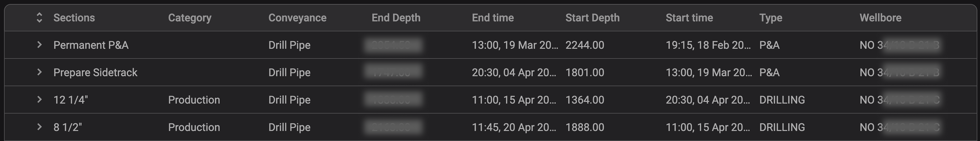Click the End time column header
Viewport: 980px width, 141px height.
(493, 18)
